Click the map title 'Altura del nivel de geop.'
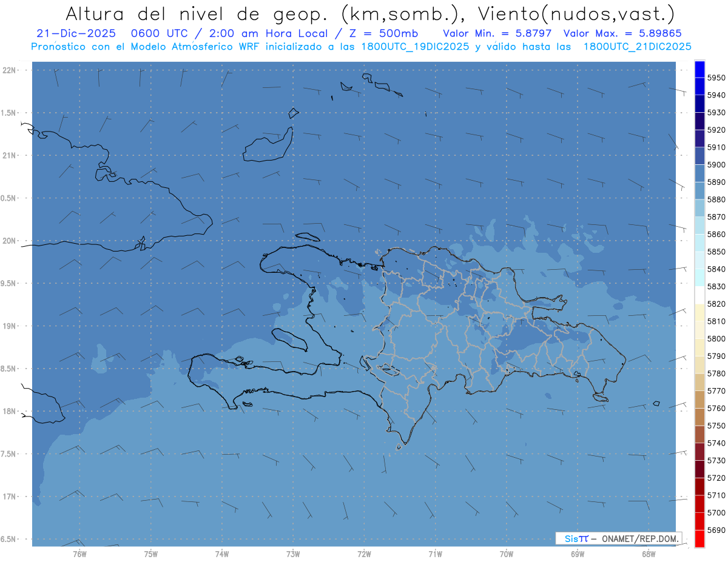Viewport: 728px width, 562px height. click(x=195, y=14)
